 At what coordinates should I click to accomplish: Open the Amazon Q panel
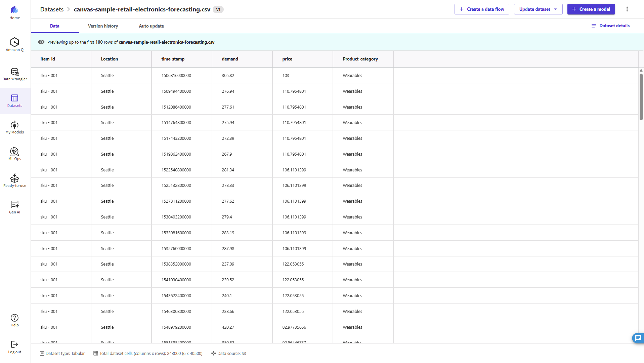[x=14, y=44]
